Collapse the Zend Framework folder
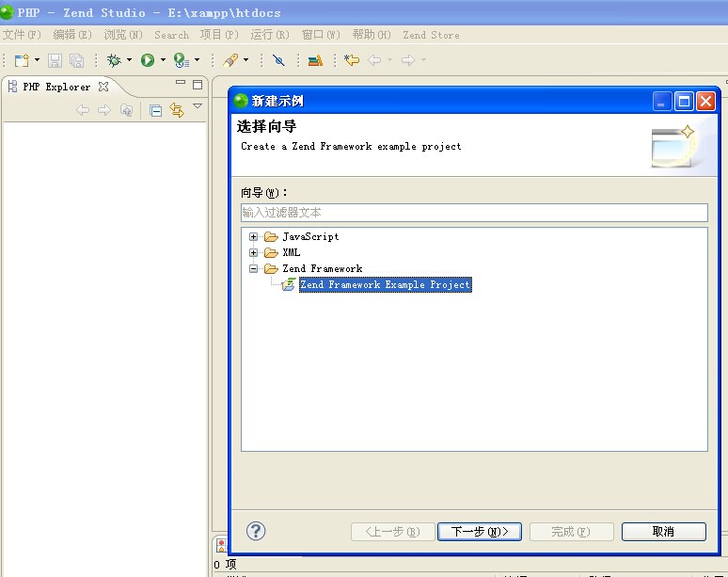Image resolution: width=728 pixels, height=577 pixels. (x=254, y=269)
